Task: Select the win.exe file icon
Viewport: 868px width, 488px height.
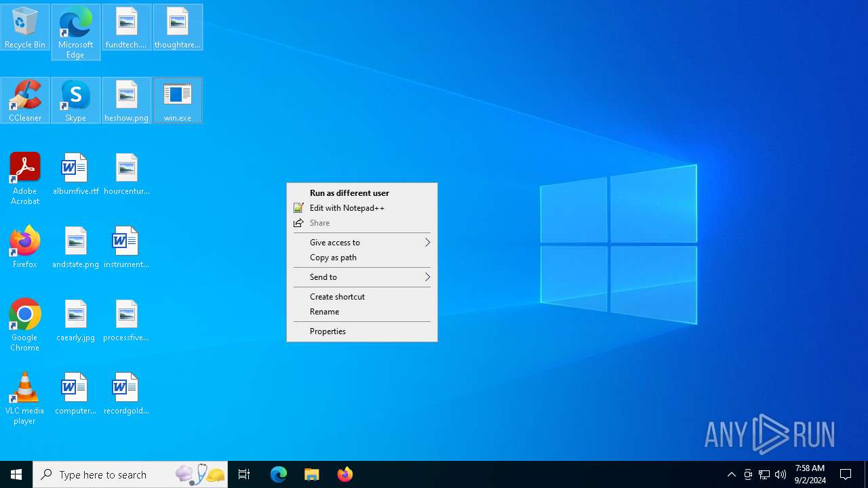Action: (177, 100)
